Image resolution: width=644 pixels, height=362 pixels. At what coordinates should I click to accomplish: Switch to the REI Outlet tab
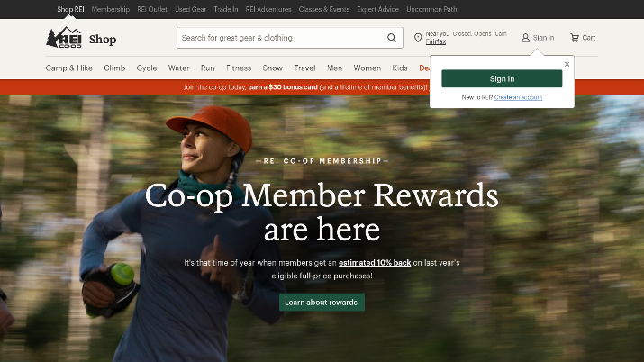[x=152, y=9]
